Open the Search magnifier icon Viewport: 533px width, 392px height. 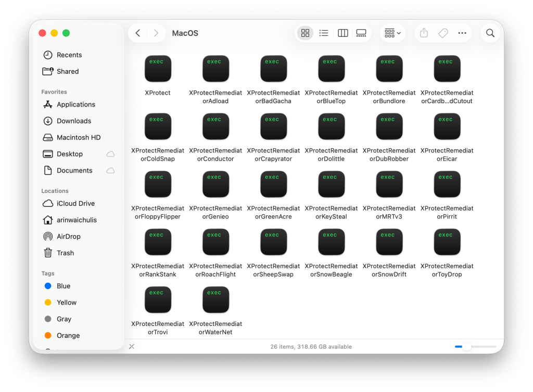490,33
